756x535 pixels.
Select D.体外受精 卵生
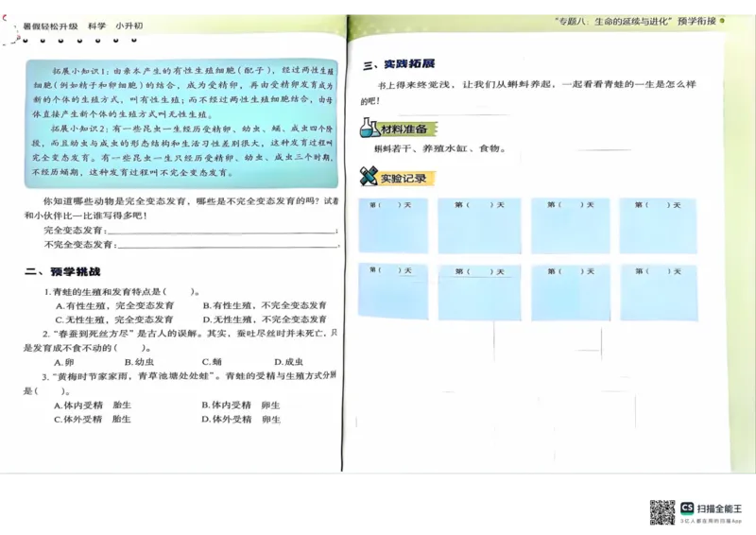241,420
